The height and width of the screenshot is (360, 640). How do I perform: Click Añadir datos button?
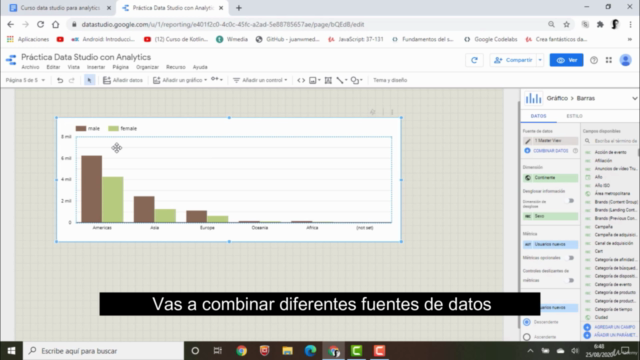tap(123, 80)
